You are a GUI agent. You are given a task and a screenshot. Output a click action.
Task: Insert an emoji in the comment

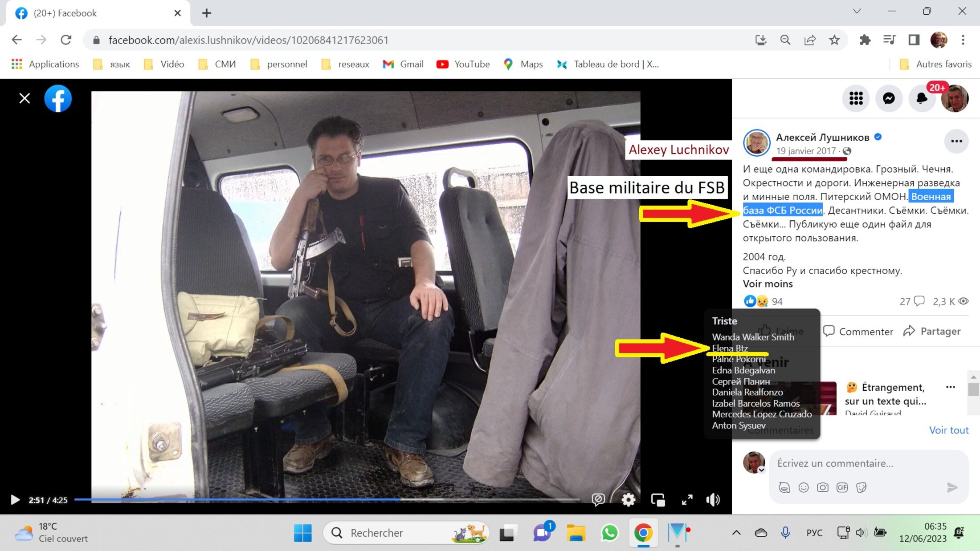click(804, 487)
